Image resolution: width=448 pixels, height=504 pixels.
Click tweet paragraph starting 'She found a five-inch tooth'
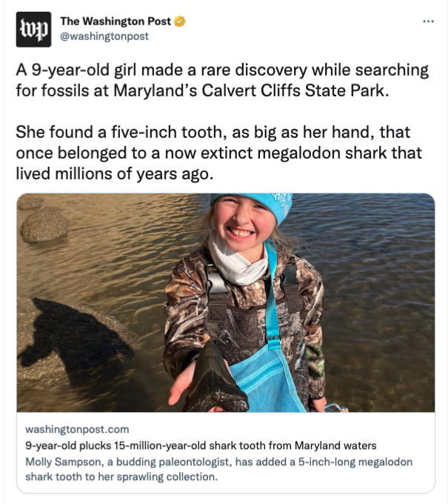click(218, 153)
